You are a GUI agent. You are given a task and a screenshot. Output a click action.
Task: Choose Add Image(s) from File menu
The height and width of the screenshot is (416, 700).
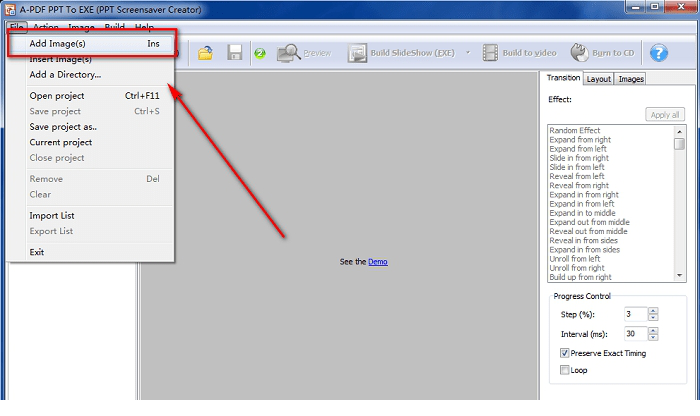pyautogui.click(x=91, y=43)
